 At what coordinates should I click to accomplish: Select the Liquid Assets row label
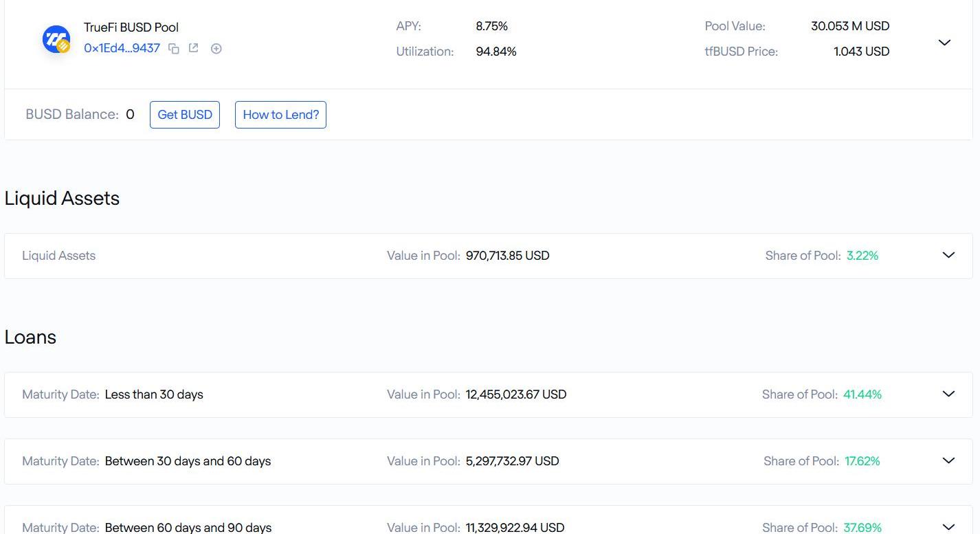(x=58, y=256)
